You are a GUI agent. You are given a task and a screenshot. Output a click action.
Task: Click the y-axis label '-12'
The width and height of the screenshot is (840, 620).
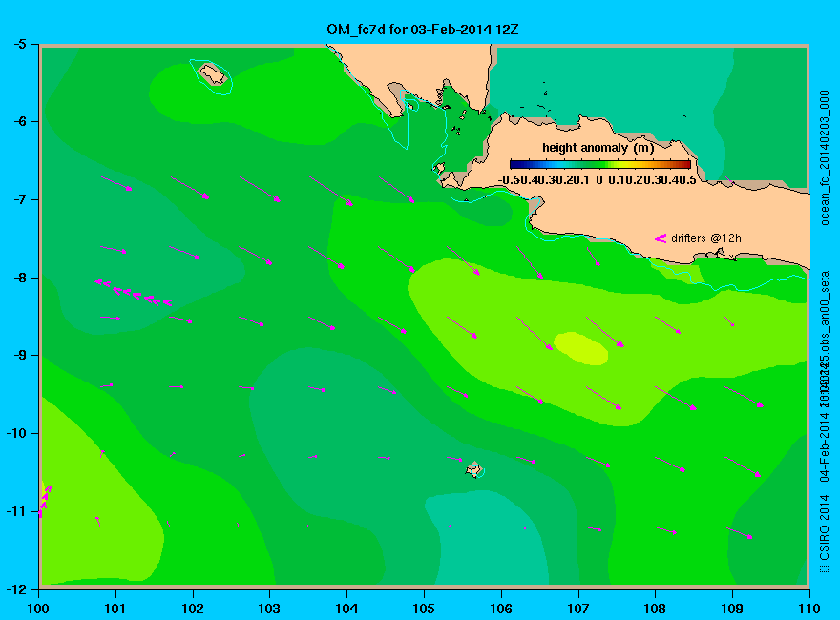(x=16, y=589)
